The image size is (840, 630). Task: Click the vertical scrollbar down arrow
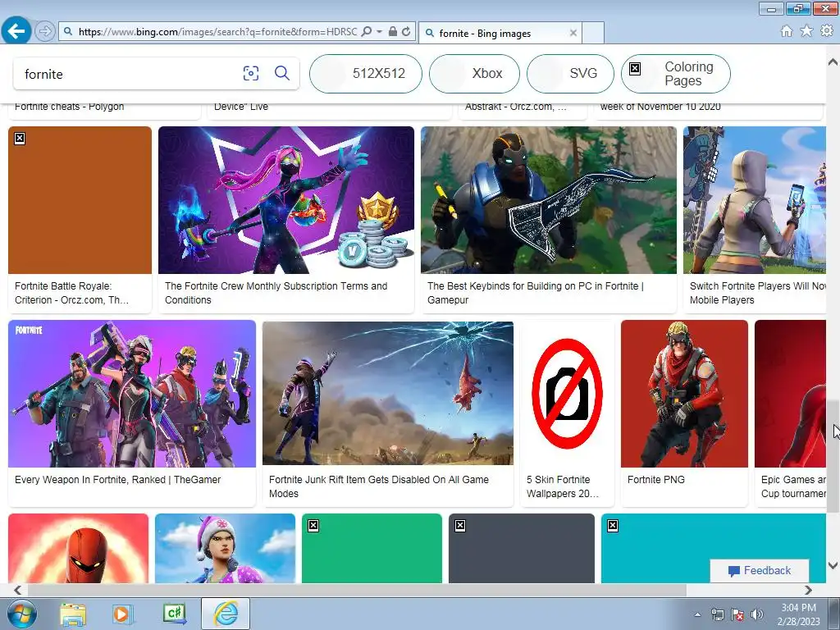point(833,565)
